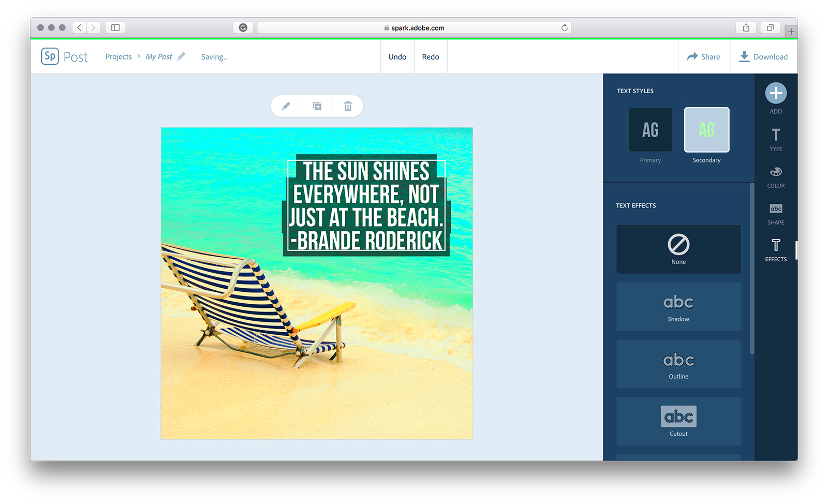Click the trash delete icon above canvas
The image size is (828, 504).
pyautogui.click(x=348, y=106)
